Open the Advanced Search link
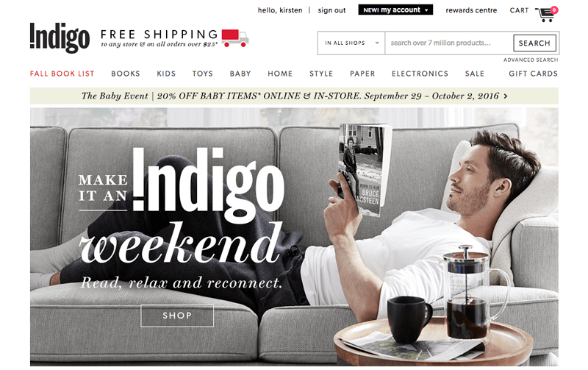 pyautogui.click(x=531, y=60)
